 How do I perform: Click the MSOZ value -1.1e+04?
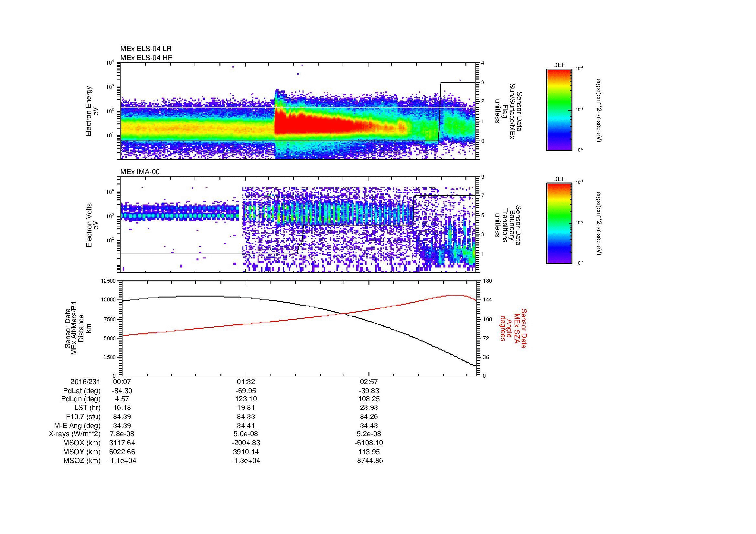pyautogui.click(x=122, y=461)
